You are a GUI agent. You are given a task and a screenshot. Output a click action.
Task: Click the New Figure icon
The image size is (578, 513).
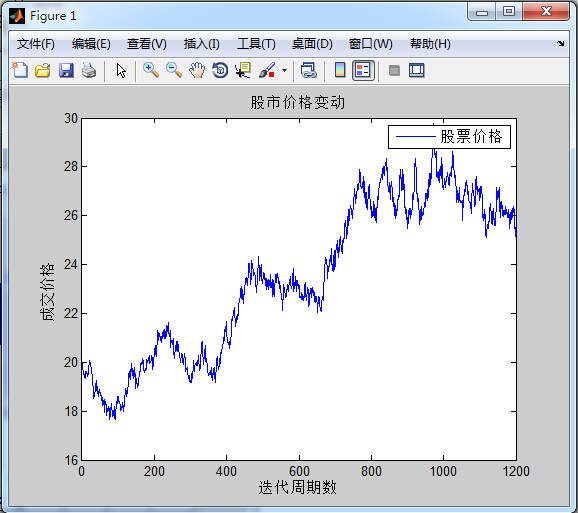pos(20,70)
